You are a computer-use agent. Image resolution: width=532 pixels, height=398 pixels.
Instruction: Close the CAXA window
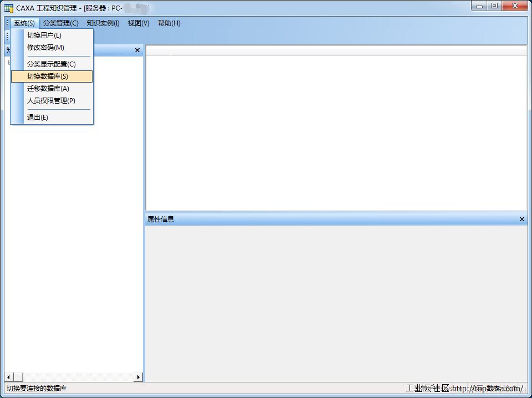coord(515,6)
